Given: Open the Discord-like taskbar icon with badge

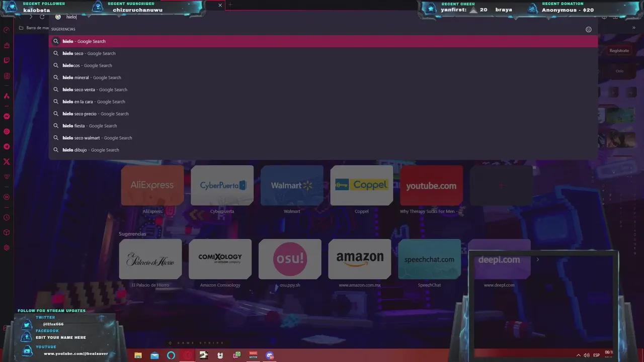Looking at the screenshot, I should [270, 355].
